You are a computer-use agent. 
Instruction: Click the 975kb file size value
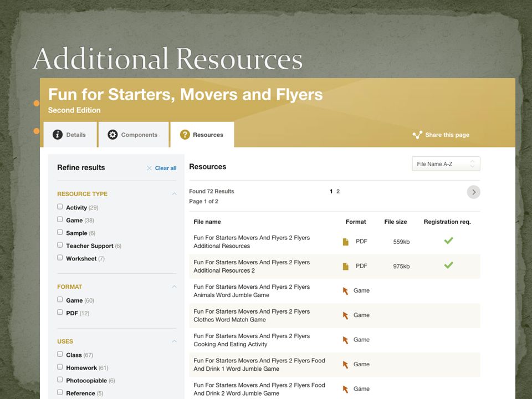(401, 267)
